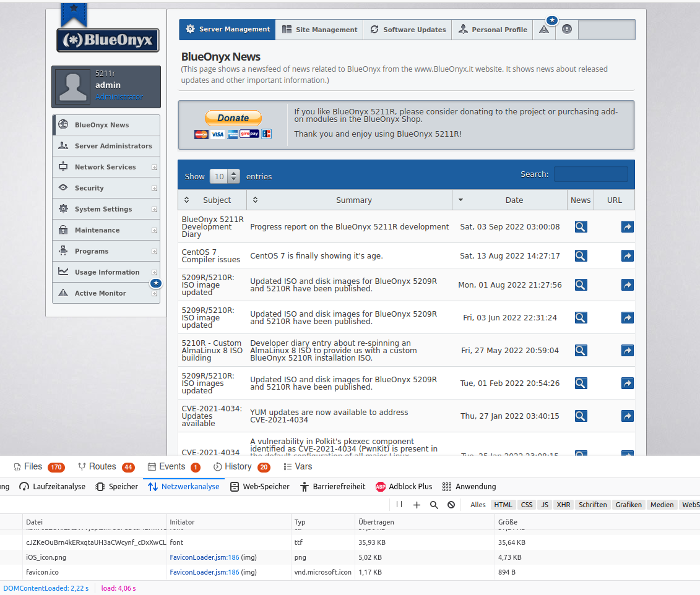700x595 pixels.
Task: Open URL for 03 Jun 2022 ISO update
Action: click(628, 318)
